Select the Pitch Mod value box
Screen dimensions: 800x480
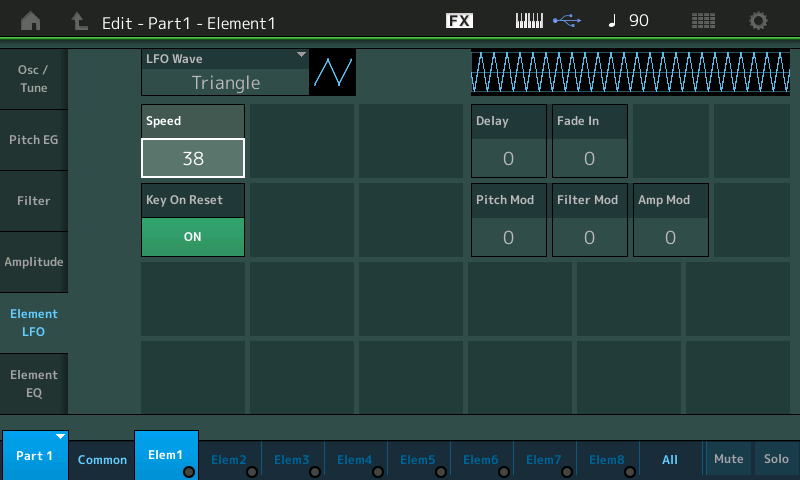pyautogui.click(x=508, y=237)
